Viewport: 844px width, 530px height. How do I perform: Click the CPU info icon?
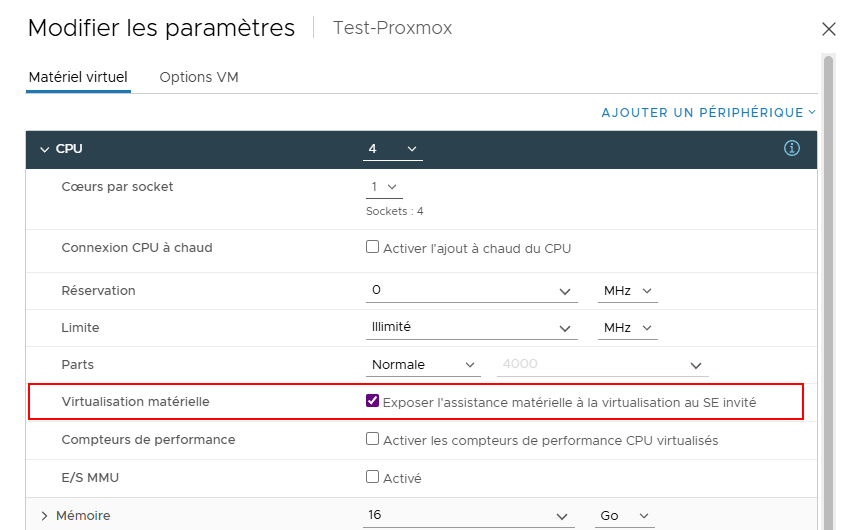tap(792, 149)
